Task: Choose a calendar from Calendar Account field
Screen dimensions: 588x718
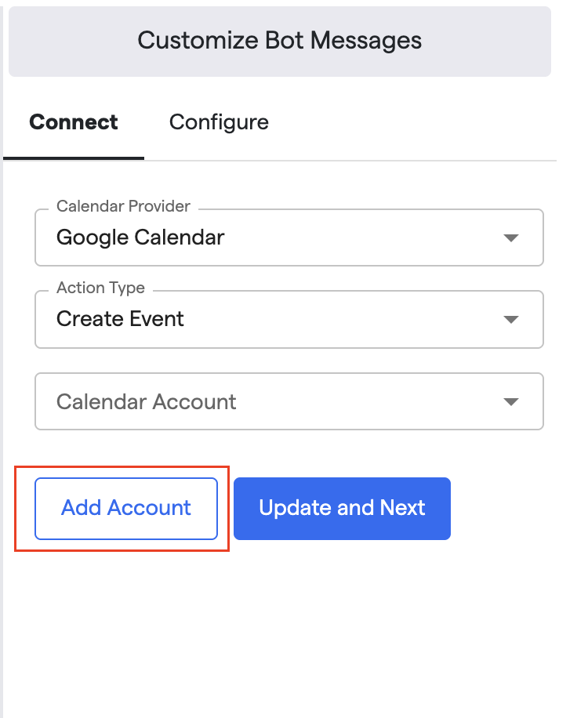Action: (x=289, y=401)
